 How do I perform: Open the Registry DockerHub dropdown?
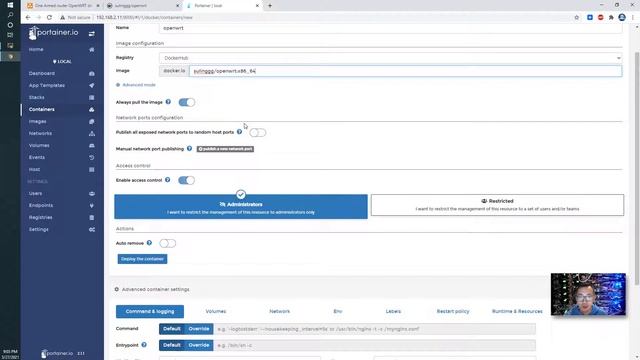[391, 58]
